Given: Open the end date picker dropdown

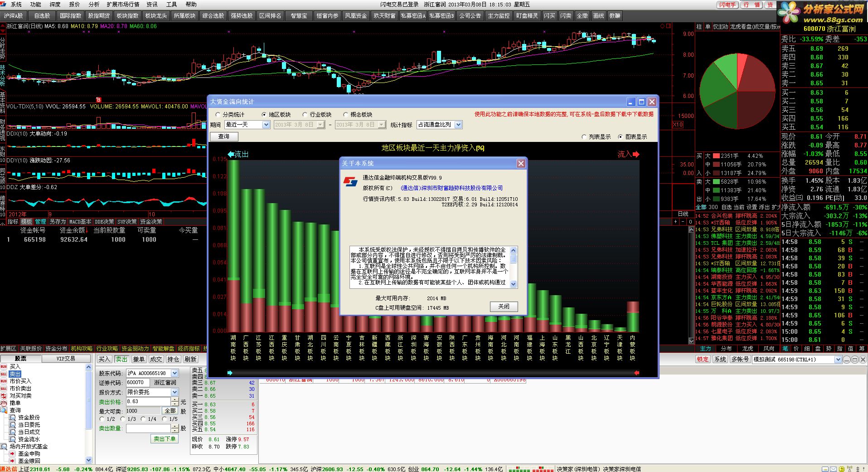Looking at the screenshot, I should [382, 125].
